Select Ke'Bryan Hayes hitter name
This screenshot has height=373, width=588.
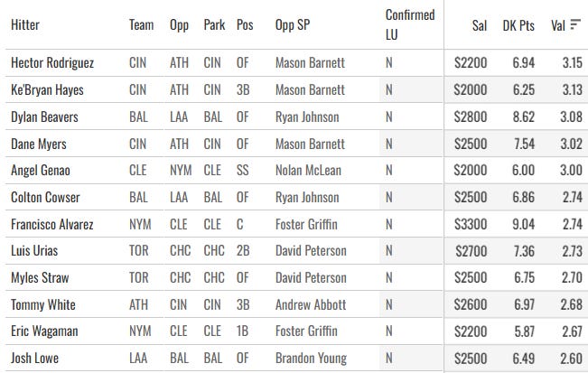[47, 90]
